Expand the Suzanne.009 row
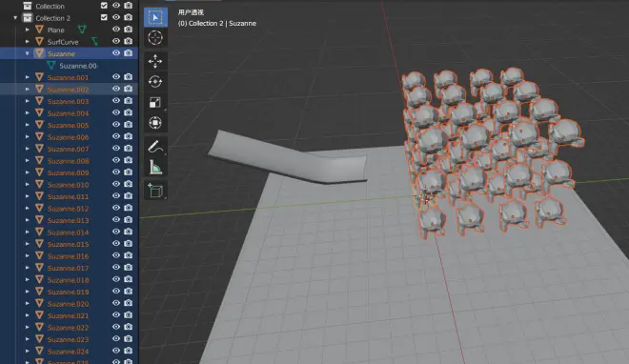The height and width of the screenshot is (364, 629). 28,172
